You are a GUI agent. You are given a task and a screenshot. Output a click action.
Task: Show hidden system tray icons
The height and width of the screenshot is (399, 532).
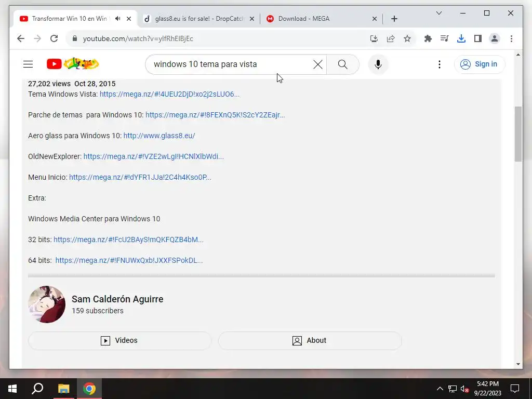(x=440, y=389)
